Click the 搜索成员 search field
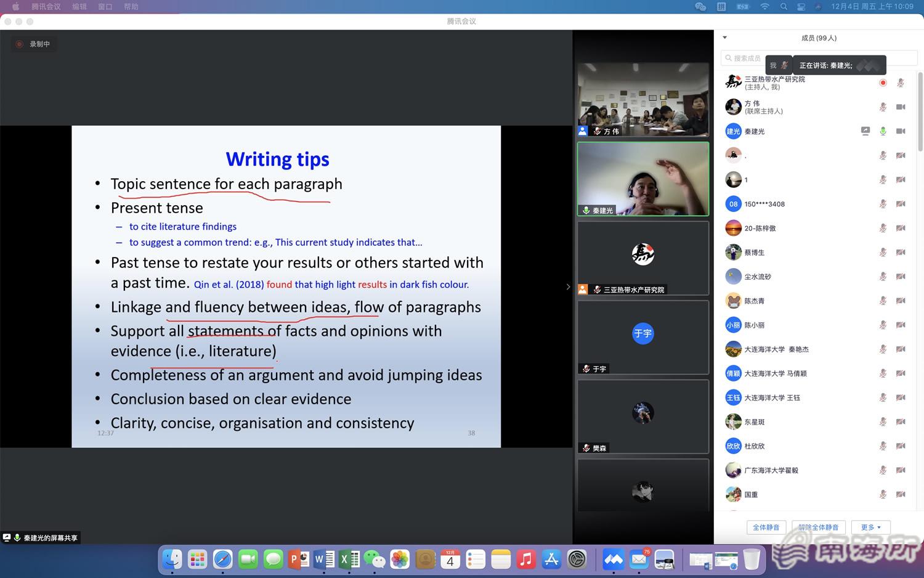The height and width of the screenshot is (578, 924). (x=747, y=58)
